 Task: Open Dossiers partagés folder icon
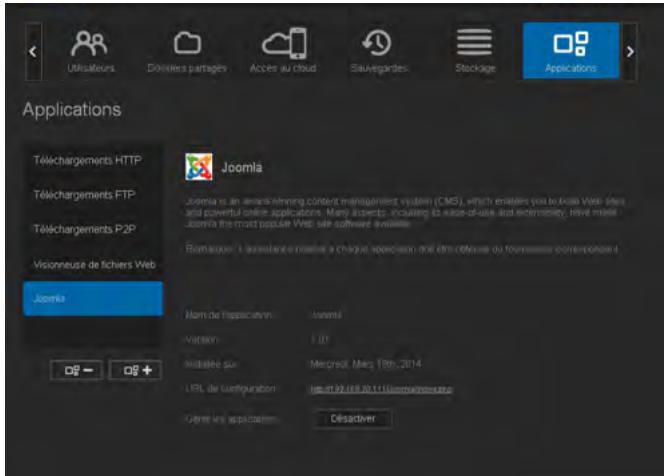click(187, 44)
